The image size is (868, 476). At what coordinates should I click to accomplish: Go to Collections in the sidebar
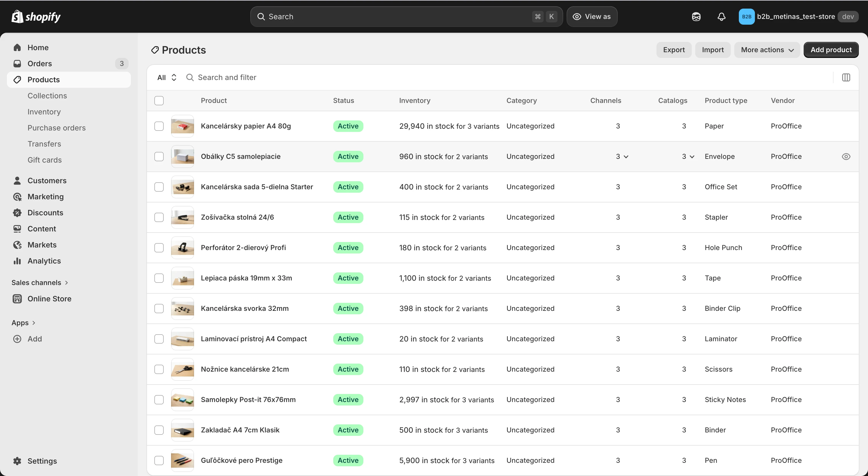47,96
